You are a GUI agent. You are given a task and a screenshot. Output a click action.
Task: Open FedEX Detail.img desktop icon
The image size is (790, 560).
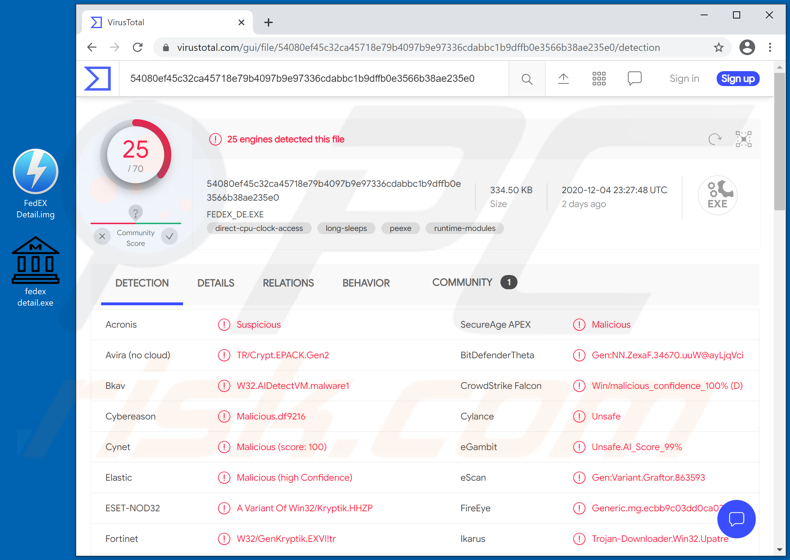pos(35,184)
